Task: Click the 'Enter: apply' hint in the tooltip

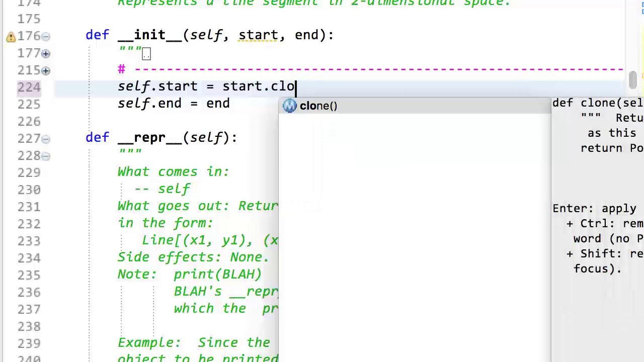Action: pos(594,209)
